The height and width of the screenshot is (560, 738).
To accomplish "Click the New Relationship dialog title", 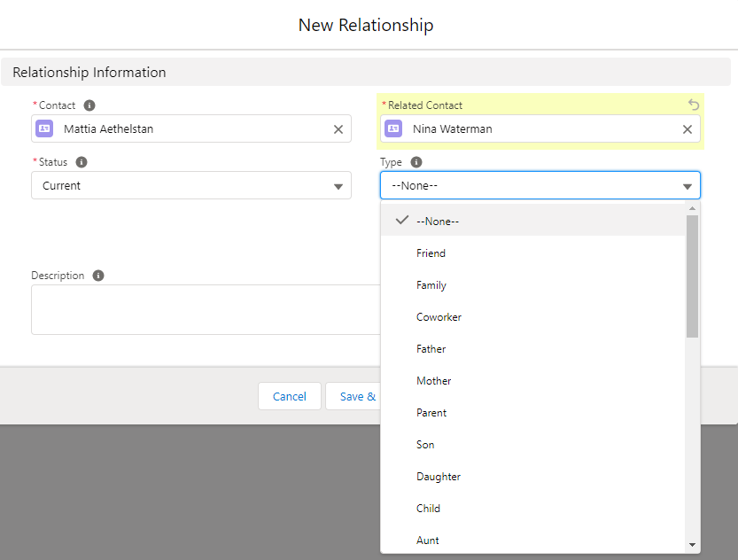I will click(x=366, y=26).
